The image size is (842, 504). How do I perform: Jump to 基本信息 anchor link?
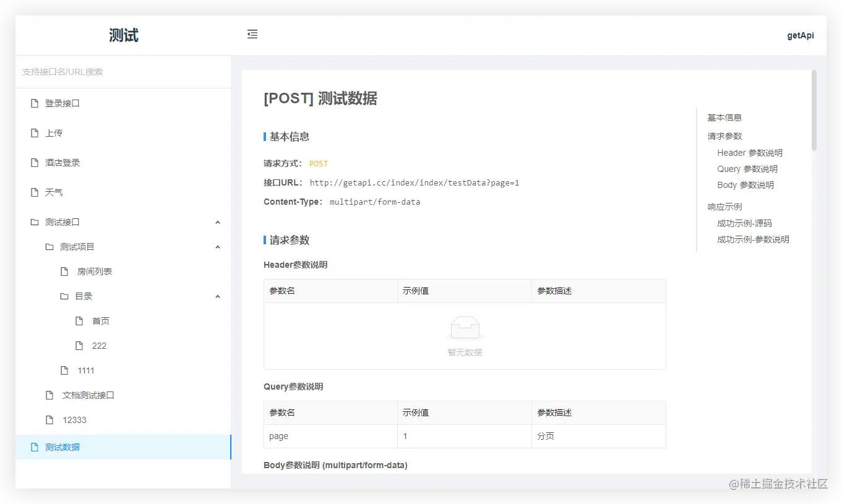click(724, 117)
